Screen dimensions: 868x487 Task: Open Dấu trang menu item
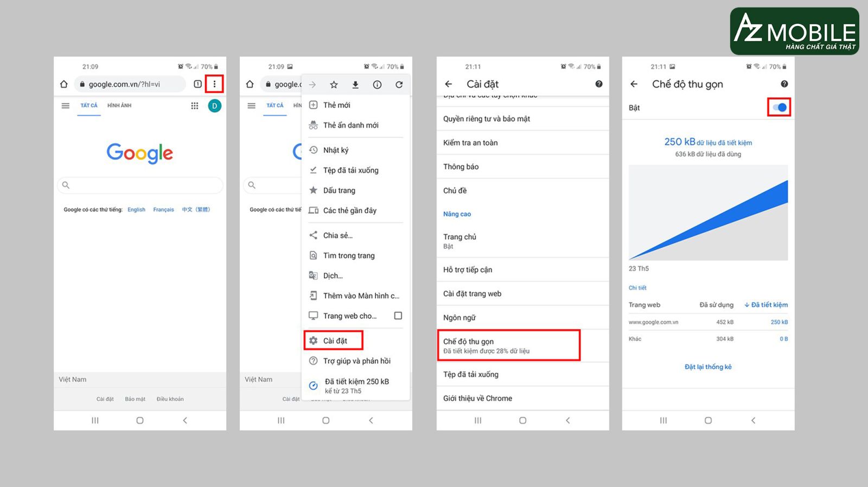pos(355,190)
